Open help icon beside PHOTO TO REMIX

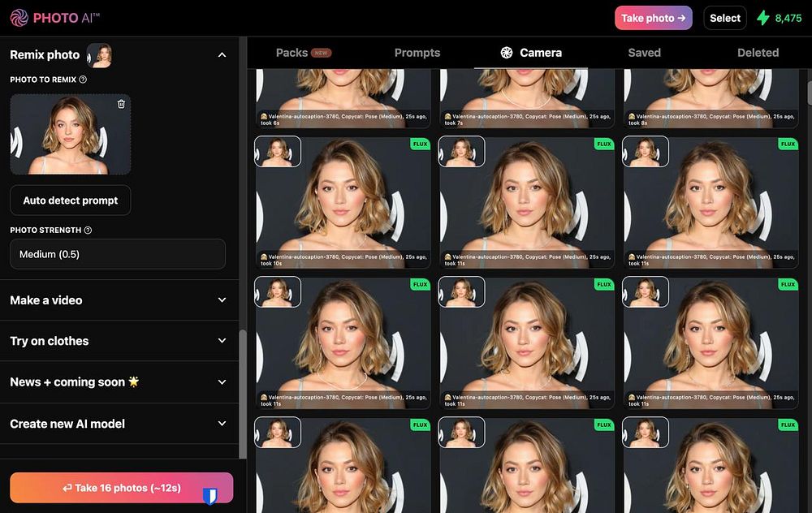point(83,80)
